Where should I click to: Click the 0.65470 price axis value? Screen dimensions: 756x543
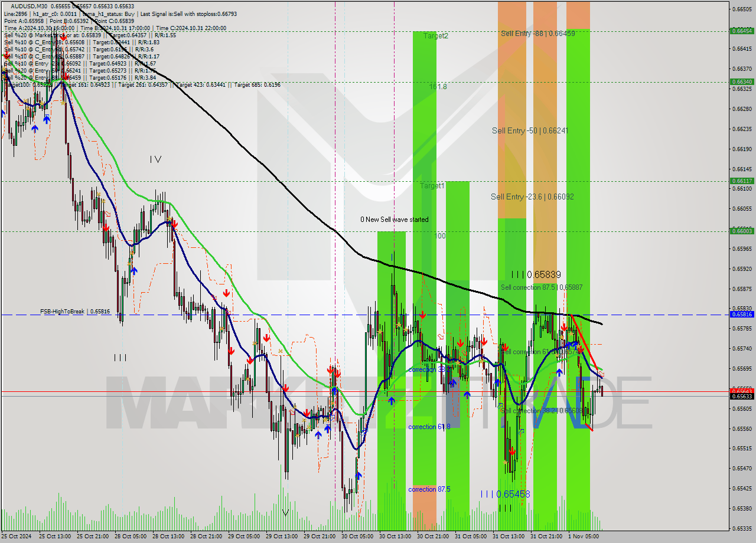(742, 468)
